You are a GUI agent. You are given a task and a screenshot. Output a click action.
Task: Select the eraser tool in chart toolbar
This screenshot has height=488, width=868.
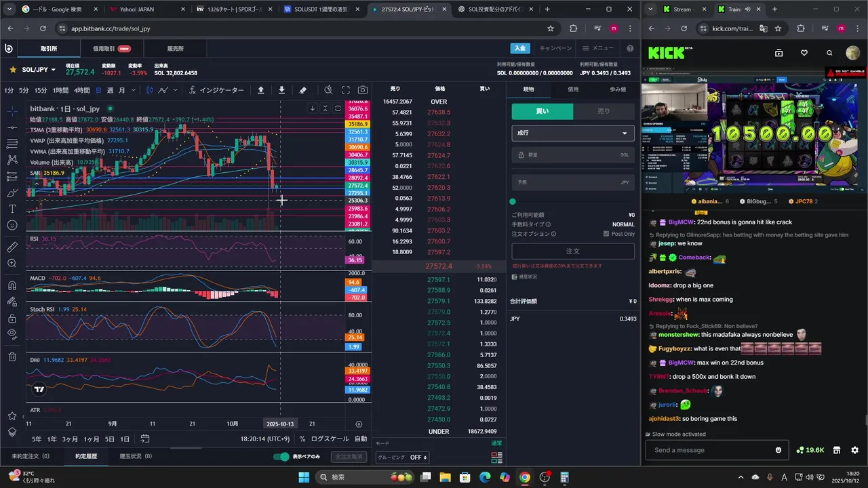(x=303, y=90)
